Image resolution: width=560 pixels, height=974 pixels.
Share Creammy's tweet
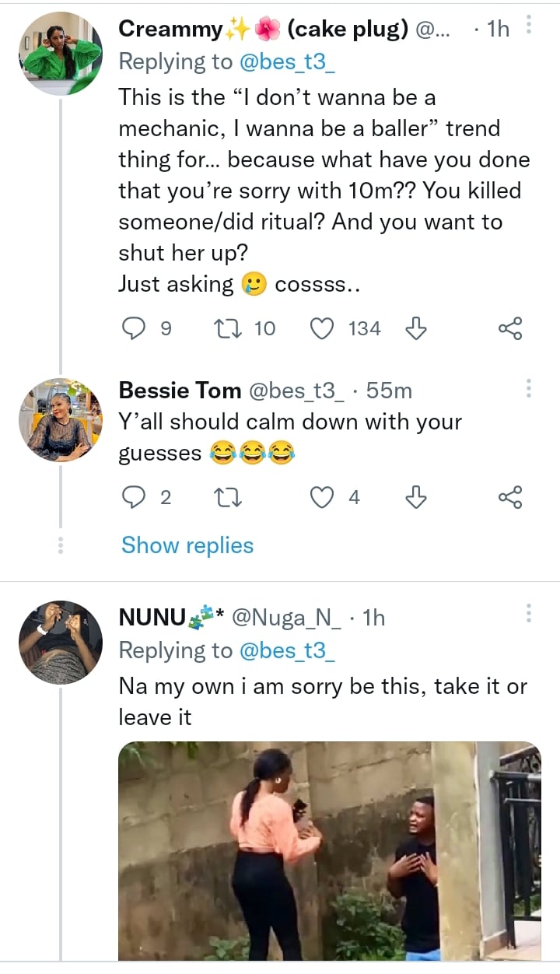coord(510,329)
